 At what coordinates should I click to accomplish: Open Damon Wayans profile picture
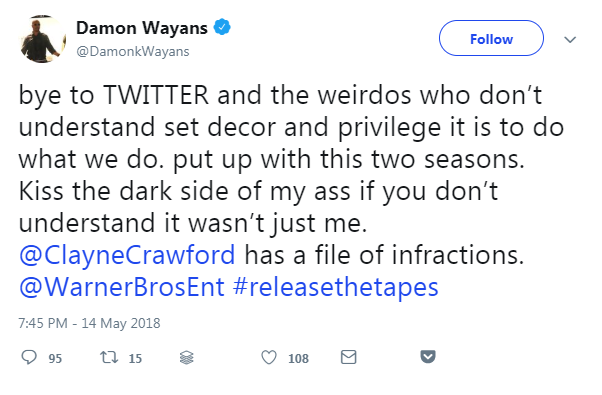tap(42, 39)
